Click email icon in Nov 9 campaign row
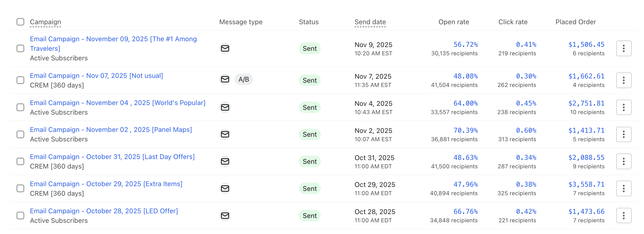The image size is (644, 234). (225, 48)
